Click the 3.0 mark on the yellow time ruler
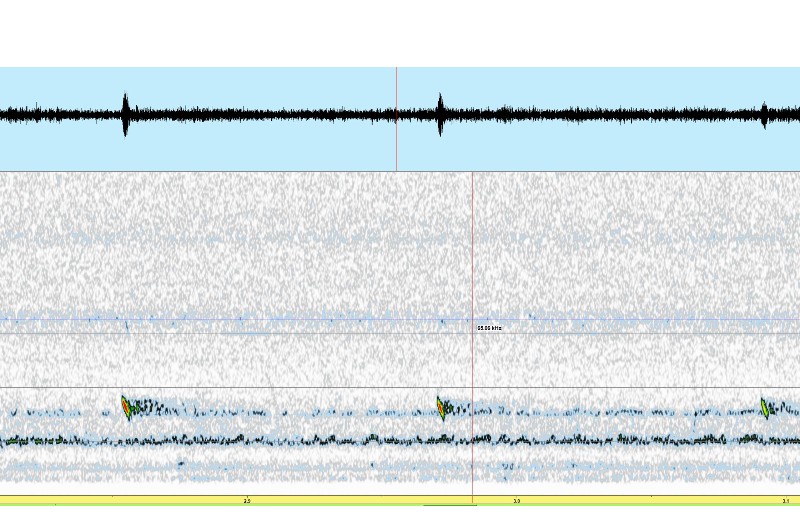Screen dimensions: 800x532 517,500
